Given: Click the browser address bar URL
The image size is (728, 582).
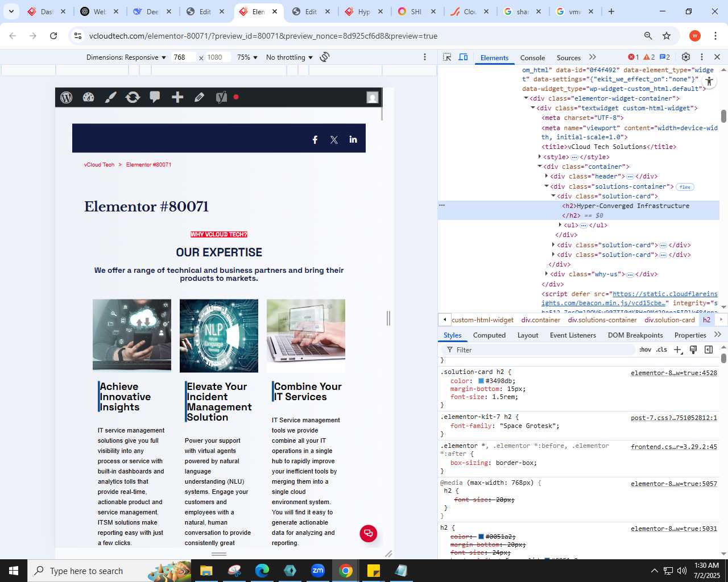Looking at the screenshot, I should [263, 36].
